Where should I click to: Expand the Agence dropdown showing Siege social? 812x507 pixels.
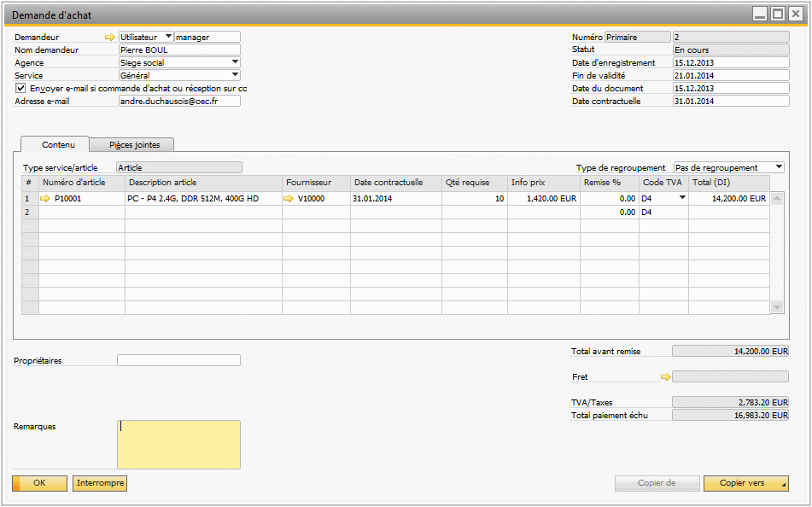pyautogui.click(x=233, y=62)
